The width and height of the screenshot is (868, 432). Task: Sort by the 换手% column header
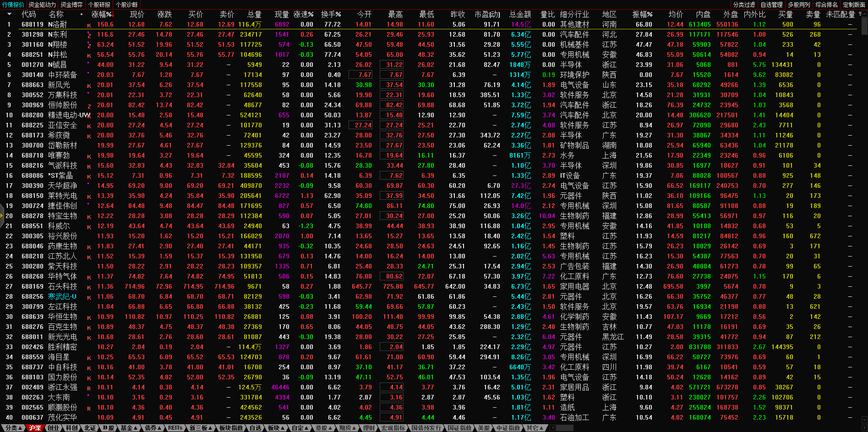331,14
